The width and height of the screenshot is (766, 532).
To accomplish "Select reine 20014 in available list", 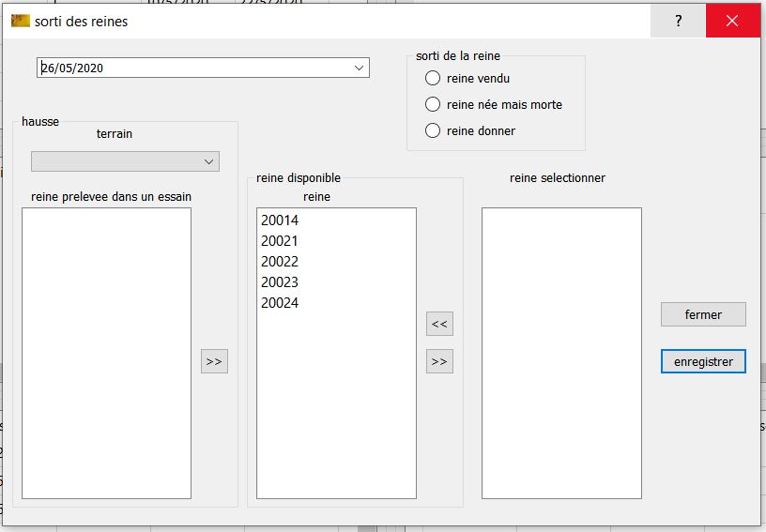I will coord(280,220).
